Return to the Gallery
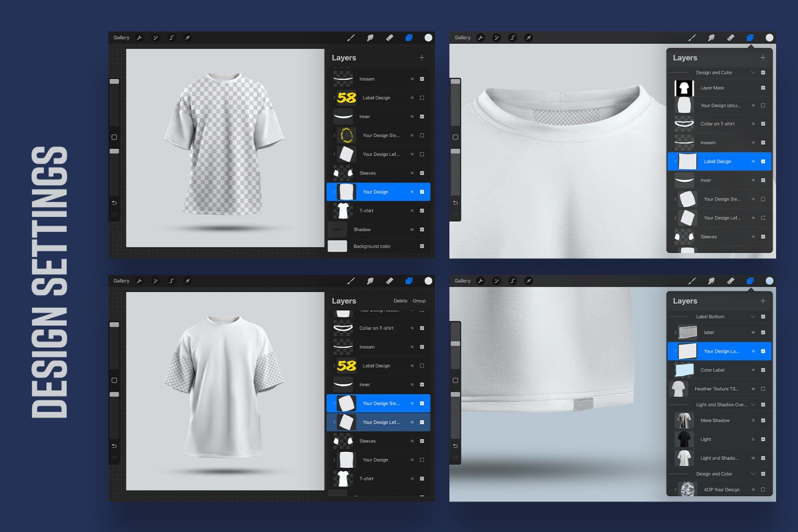 [121, 37]
